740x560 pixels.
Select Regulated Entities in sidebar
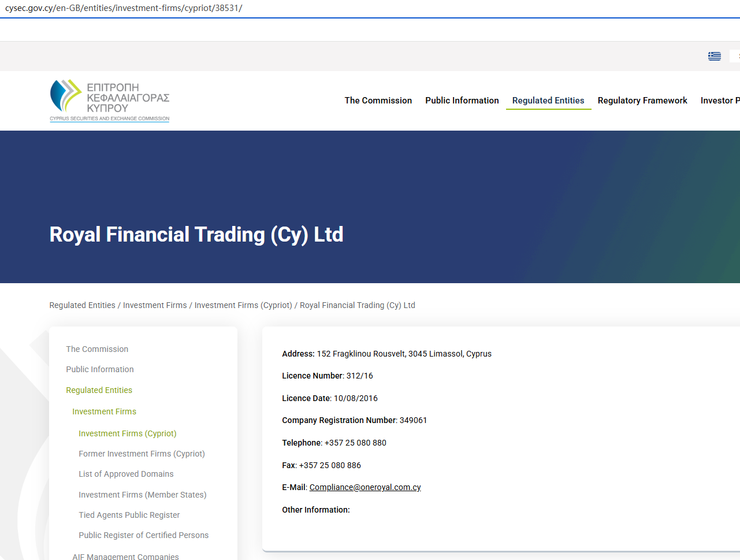point(99,390)
